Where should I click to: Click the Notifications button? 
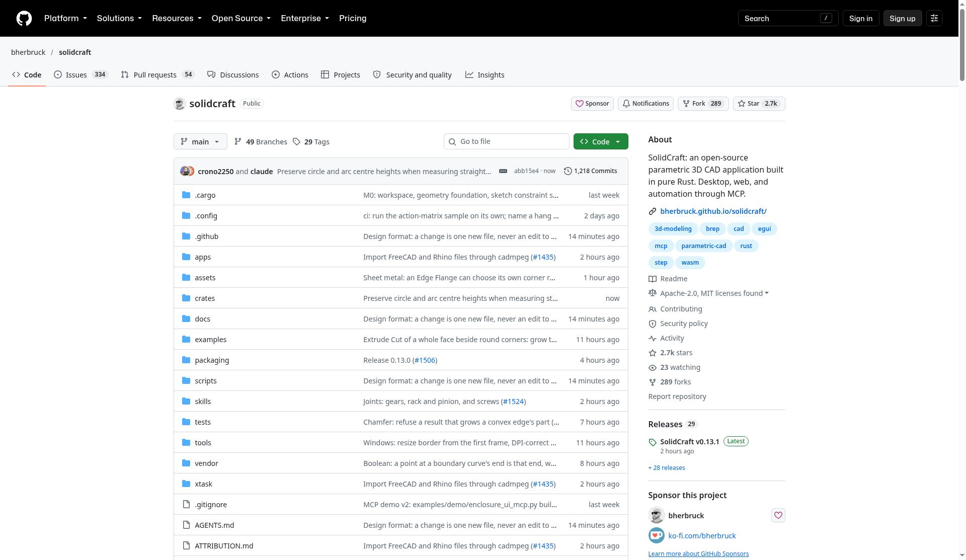tap(646, 104)
